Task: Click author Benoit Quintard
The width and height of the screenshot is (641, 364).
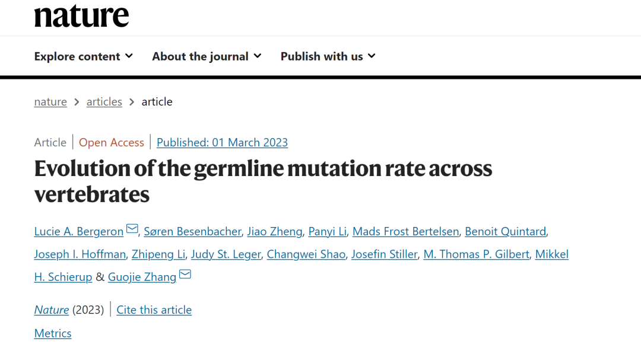Action: point(505,231)
